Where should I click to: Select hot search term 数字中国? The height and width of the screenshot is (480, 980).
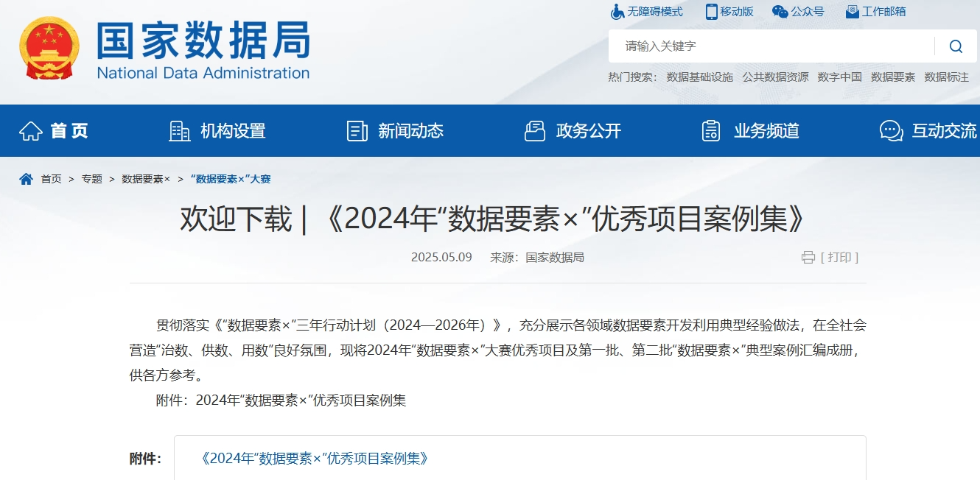tap(840, 77)
